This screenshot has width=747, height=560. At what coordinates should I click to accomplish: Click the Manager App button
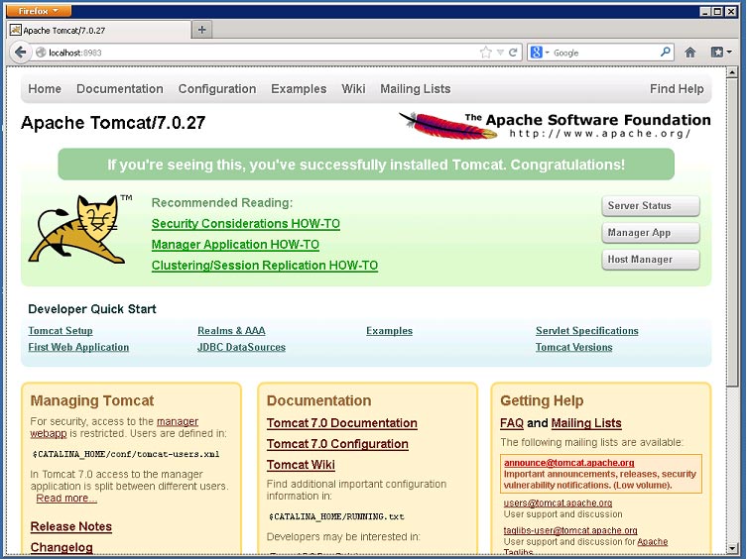tap(651, 233)
